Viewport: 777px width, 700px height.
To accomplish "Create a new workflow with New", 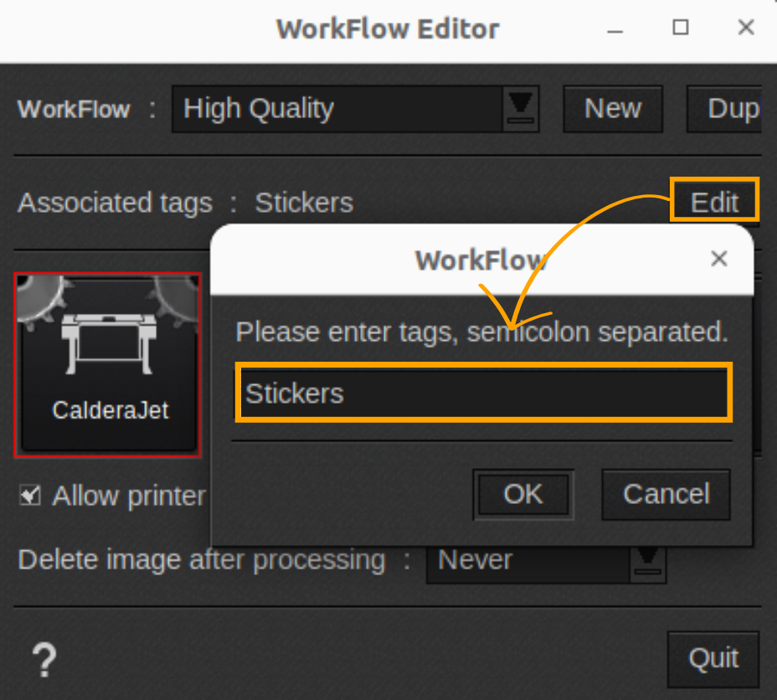I will [x=613, y=109].
